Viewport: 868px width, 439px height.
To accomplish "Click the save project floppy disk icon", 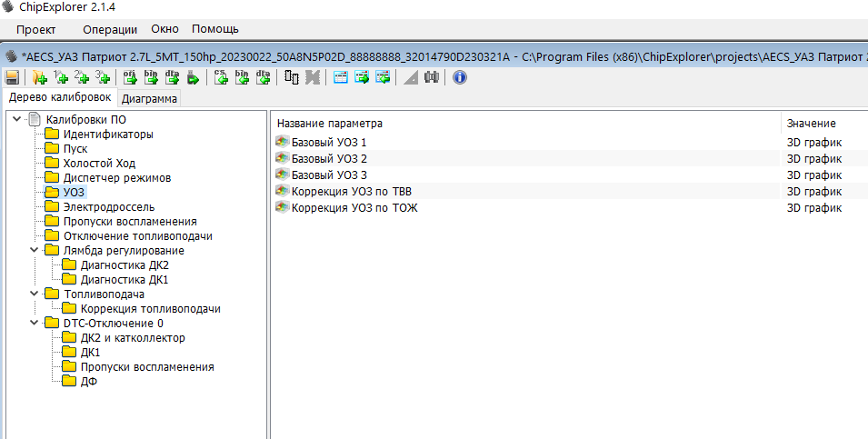I will point(13,77).
